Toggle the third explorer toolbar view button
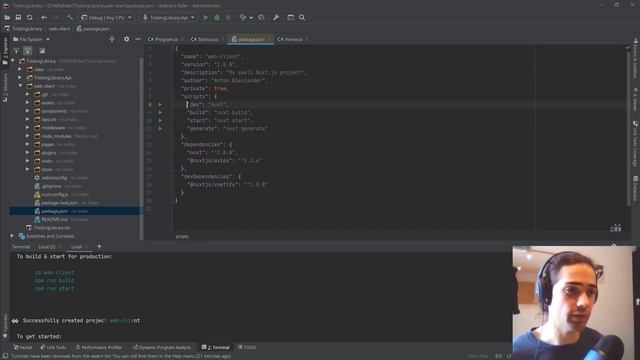This screenshot has height=360, width=640. [x=42, y=51]
